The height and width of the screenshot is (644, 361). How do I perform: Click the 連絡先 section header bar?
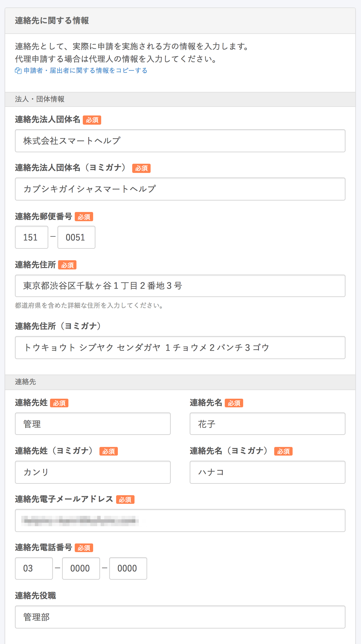(180, 382)
